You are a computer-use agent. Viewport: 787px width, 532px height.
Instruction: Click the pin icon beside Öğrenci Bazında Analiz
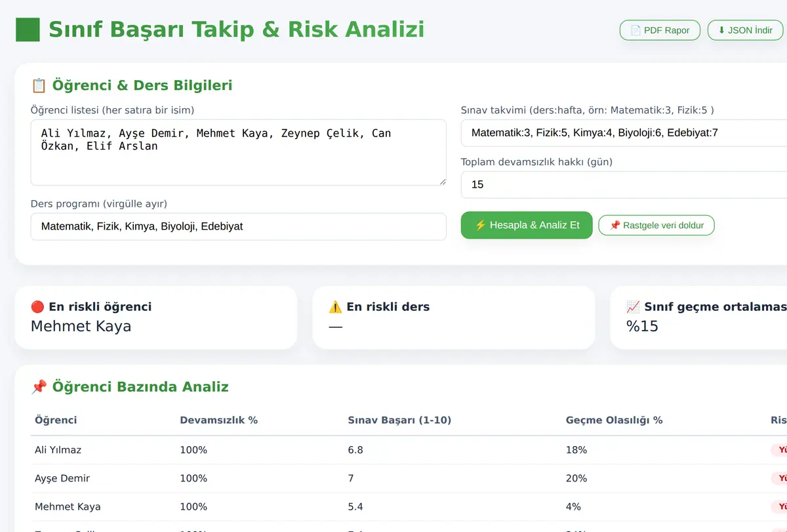click(39, 386)
